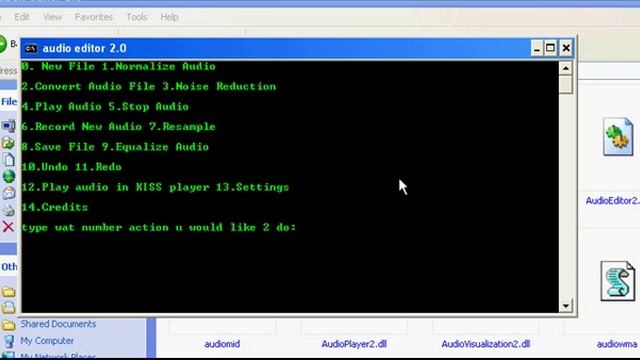Click the My Computer icon
This screenshot has width=640, height=360.
click(x=8, y=341)
